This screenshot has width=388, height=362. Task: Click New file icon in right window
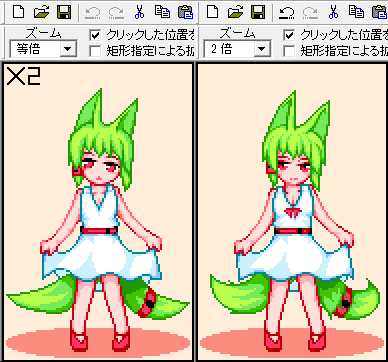(212, 12)
